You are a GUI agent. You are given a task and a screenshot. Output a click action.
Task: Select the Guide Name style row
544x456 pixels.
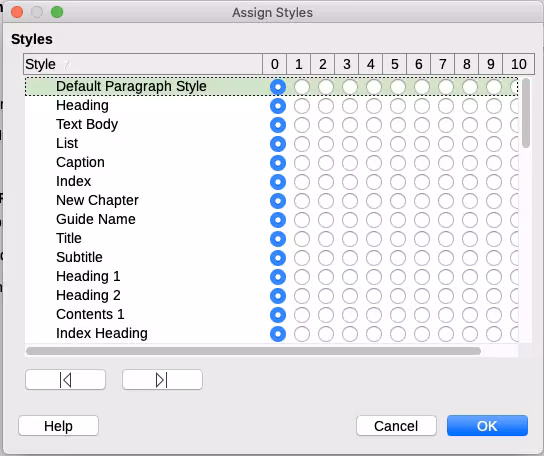pos(271,219)
